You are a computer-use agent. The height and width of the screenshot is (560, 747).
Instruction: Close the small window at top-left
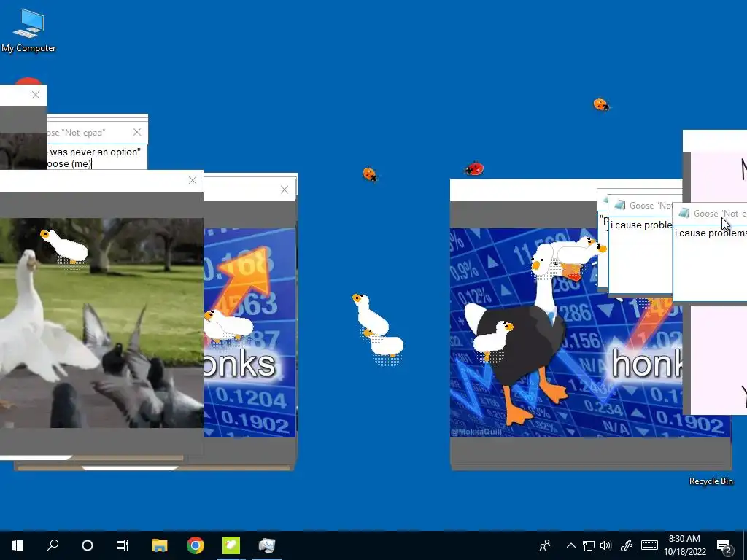click(x=36, y=95)
